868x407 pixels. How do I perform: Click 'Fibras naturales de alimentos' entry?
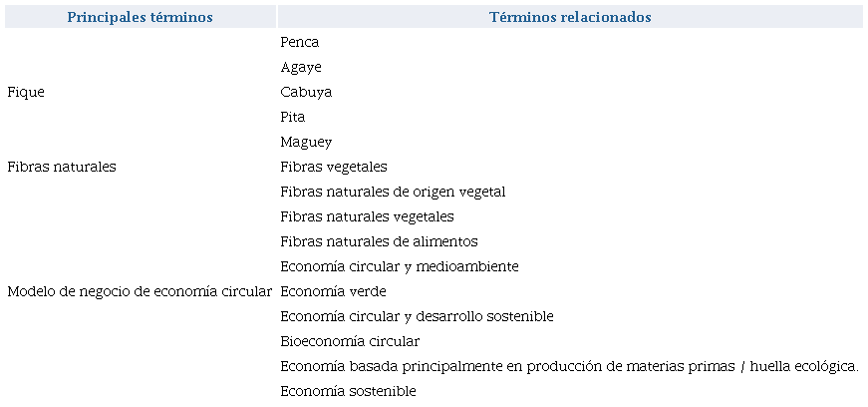(379, 241)
